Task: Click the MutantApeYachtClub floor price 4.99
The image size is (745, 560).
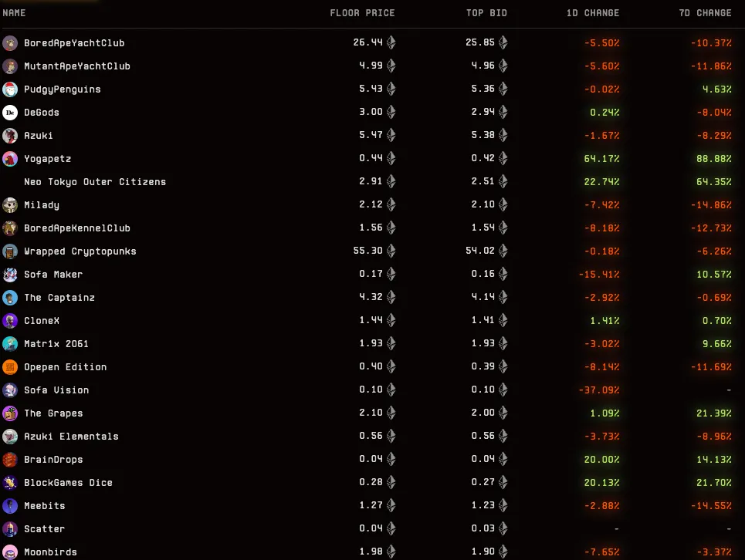Action: [x=371, y=65]
